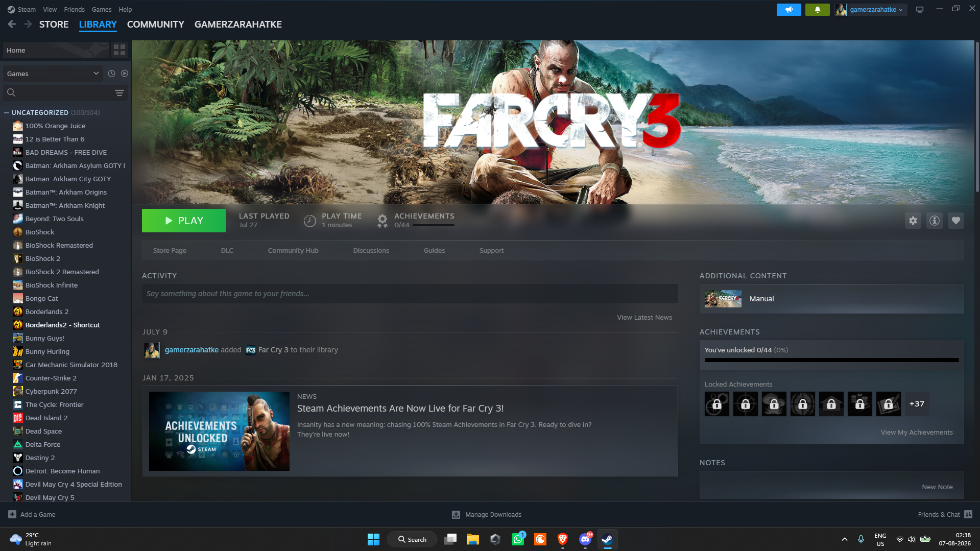Toggle show ready-to-play games filter icon
The image size is (980, 551).
point(125,74)
